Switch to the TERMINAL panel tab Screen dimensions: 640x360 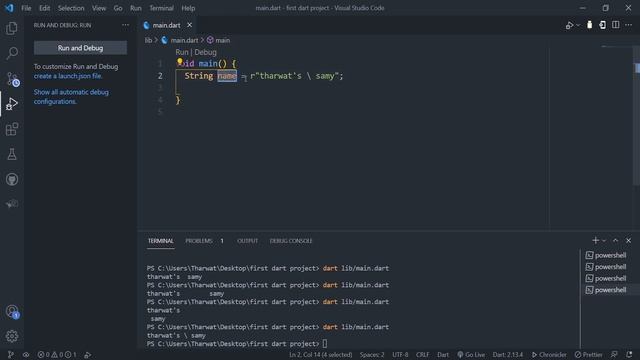160,241
